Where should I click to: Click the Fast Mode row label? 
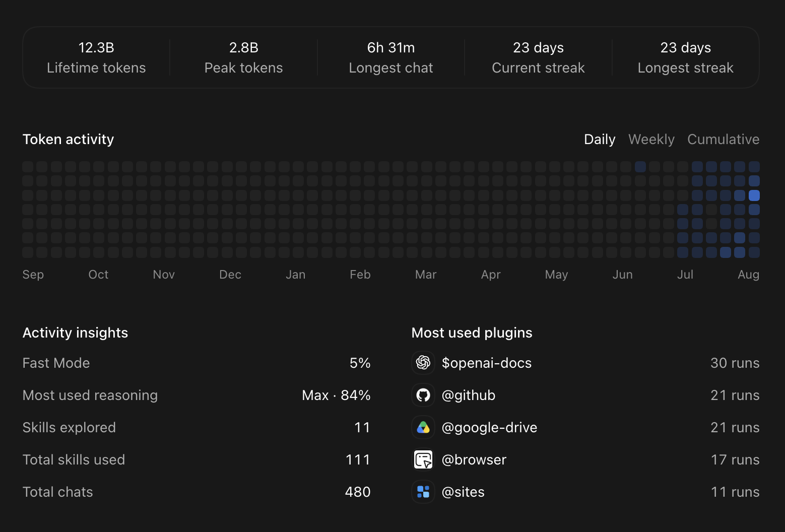[x=56, y=363]
